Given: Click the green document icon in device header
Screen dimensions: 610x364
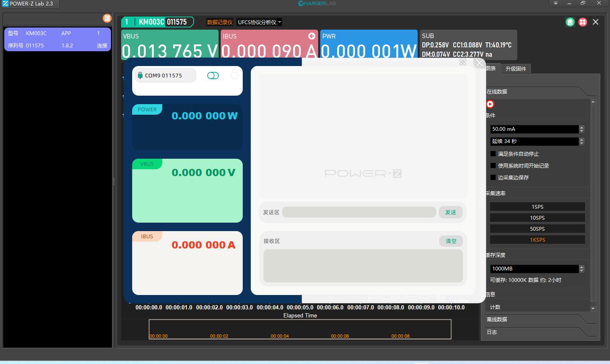Looking at the screenshot, I should tap(570, 22).
